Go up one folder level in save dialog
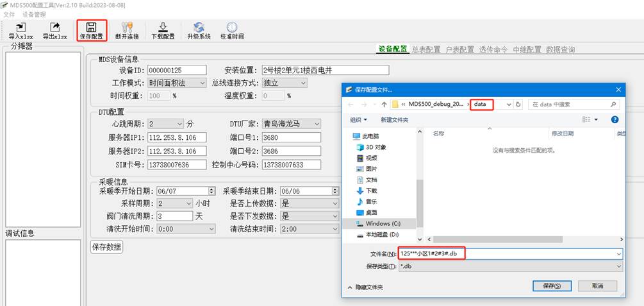 pos(384,104)
